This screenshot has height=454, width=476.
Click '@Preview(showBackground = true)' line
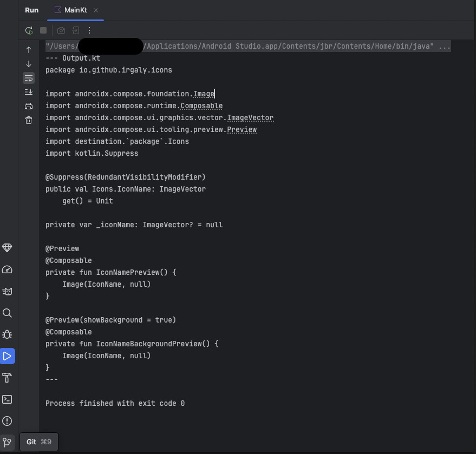click(x=111, y=320)
